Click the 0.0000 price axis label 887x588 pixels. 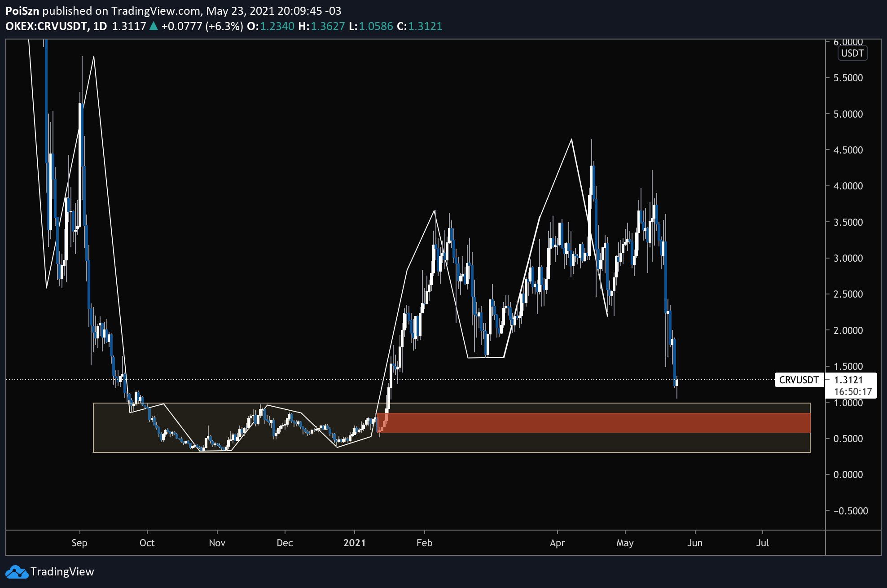(848, 474)
